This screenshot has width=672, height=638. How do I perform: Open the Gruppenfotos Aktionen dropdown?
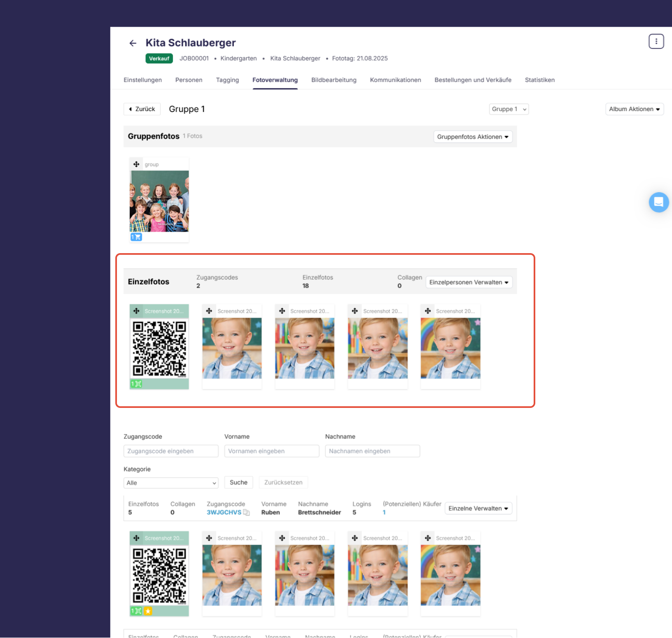473,137
